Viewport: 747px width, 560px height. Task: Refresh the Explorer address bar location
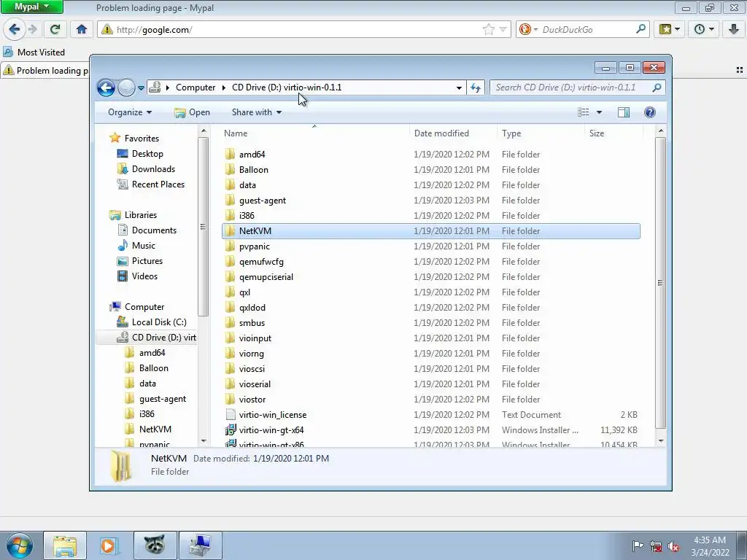pyautogui.click(x=476, y=87)
